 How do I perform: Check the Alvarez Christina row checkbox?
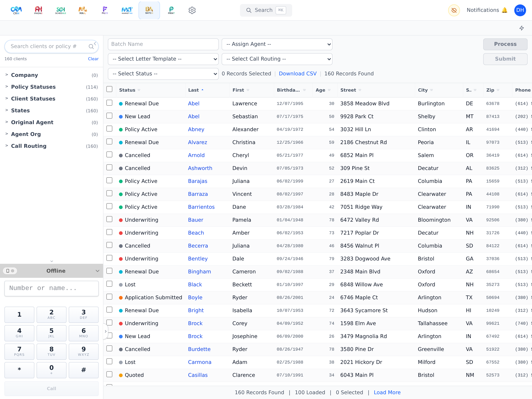(109, 142)
